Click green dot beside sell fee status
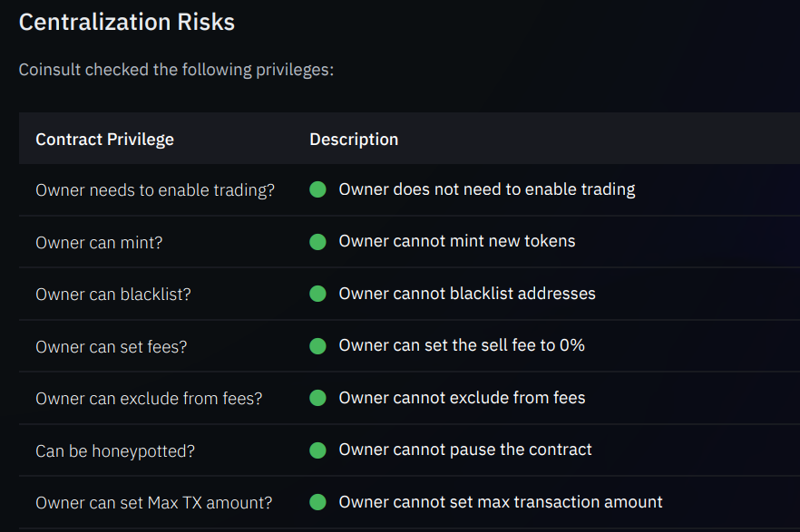 pos(317,346)
